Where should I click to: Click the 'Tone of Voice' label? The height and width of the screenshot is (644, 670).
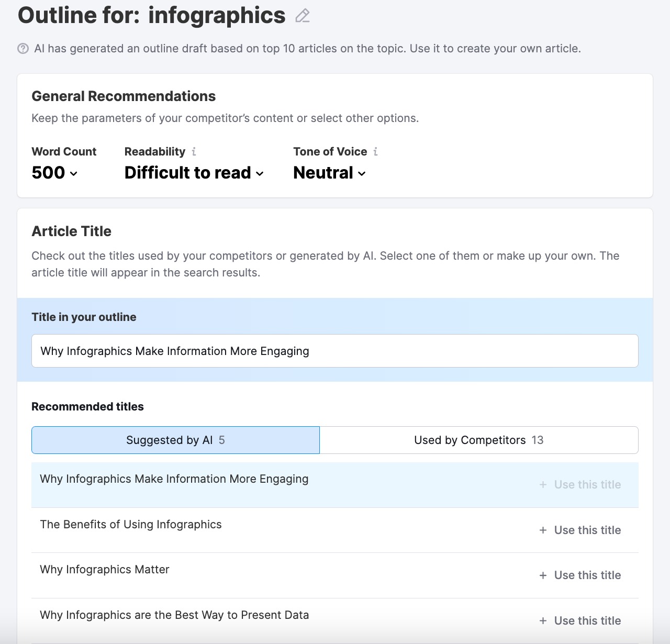pyautogui.click(x=330, y=152)
